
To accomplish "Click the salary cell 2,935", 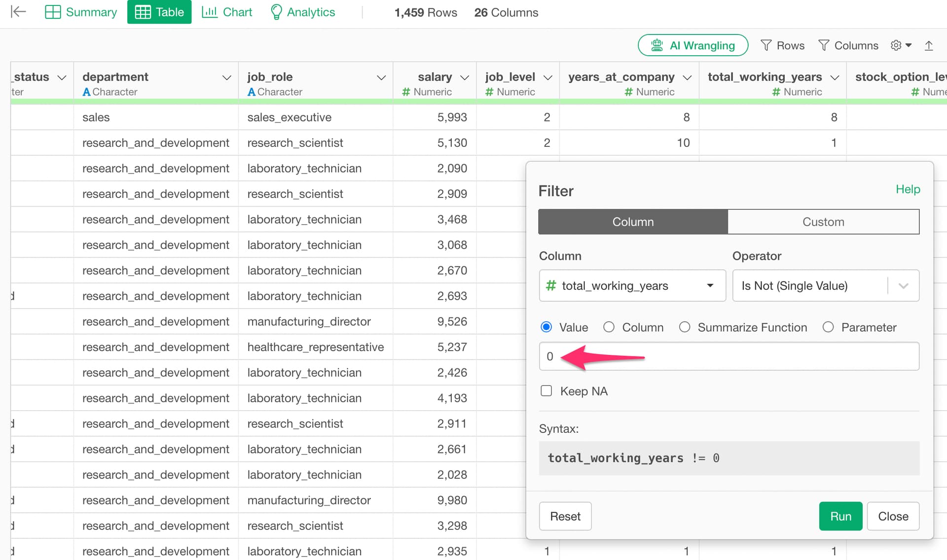I will [x=435, y=551].
